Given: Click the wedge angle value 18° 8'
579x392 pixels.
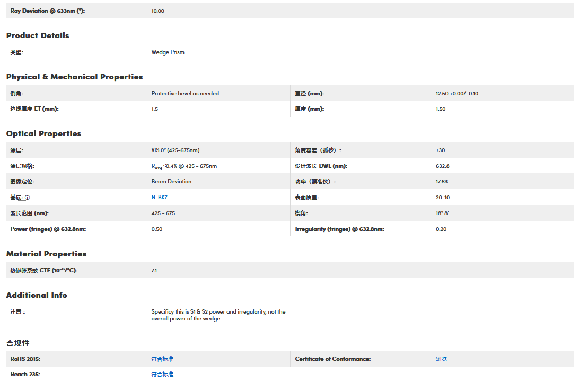Looking at the screenshot, I should coord(443,213).
